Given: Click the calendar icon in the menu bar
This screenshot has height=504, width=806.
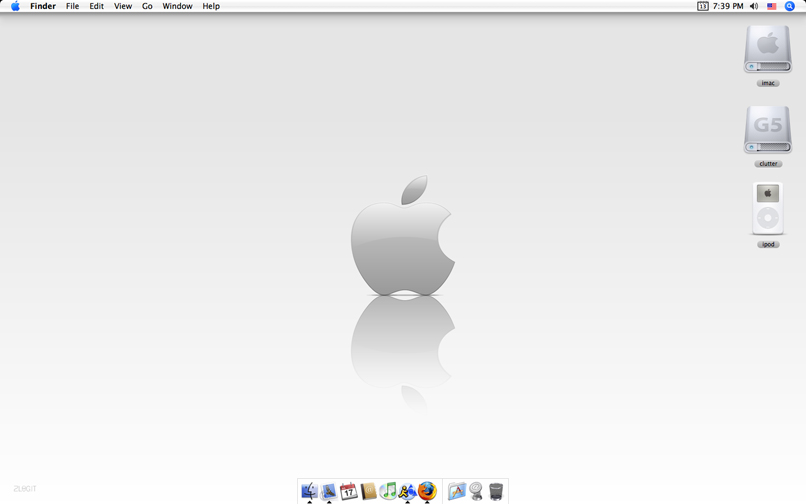Looking at the screenshot, I should [702, 6].
